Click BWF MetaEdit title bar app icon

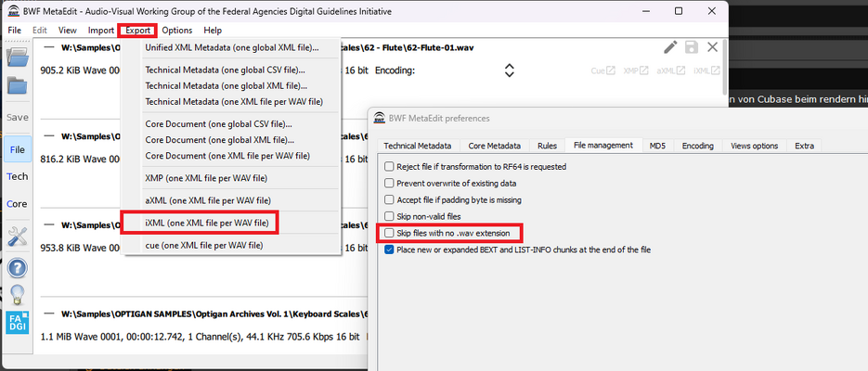[13, 11]
